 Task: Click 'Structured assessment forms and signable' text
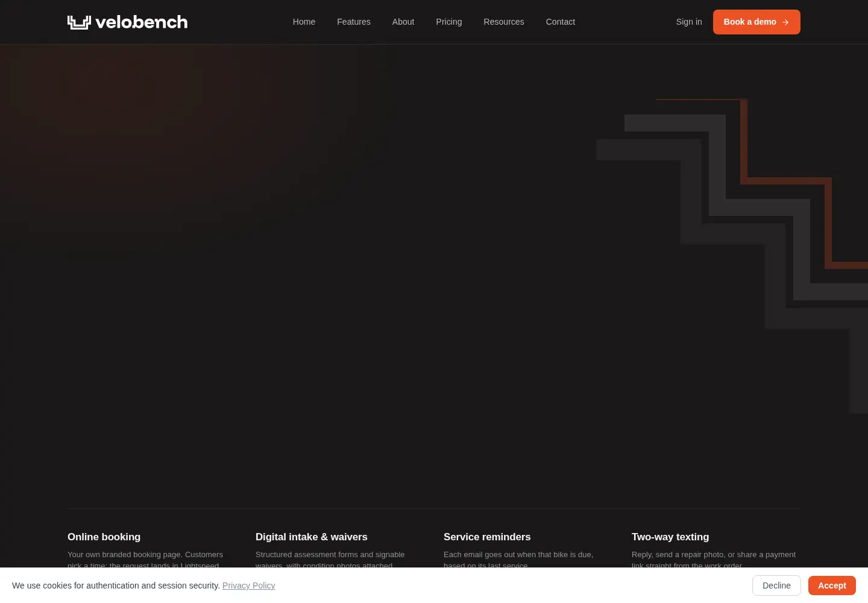click(x=330, y=554)
